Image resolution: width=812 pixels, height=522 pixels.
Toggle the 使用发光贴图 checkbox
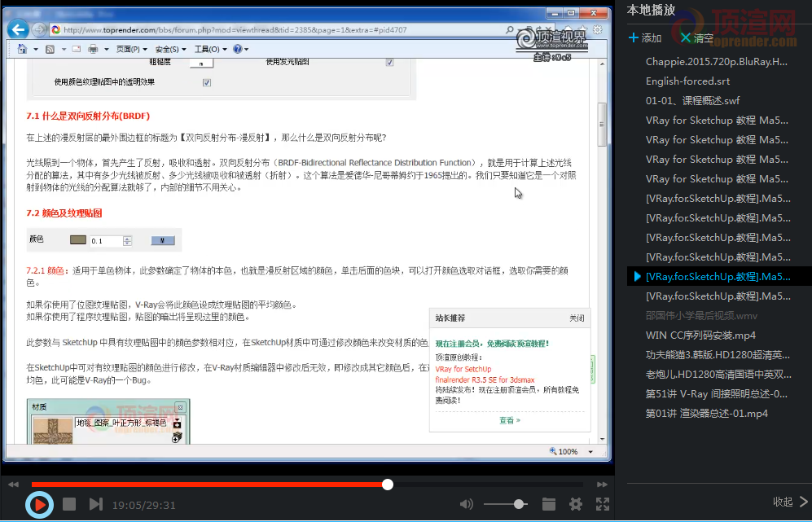click(389, 62)
